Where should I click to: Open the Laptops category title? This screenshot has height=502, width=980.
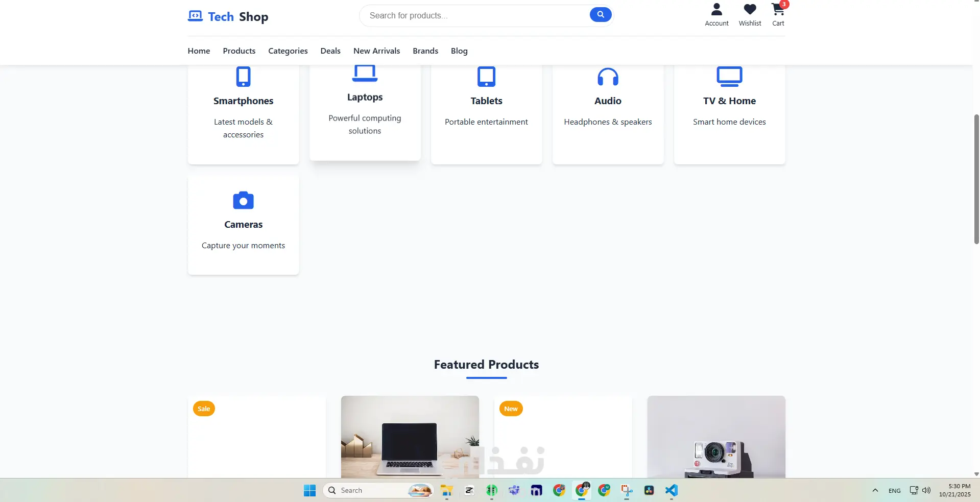pyautogui.click(x=365, y=97)
